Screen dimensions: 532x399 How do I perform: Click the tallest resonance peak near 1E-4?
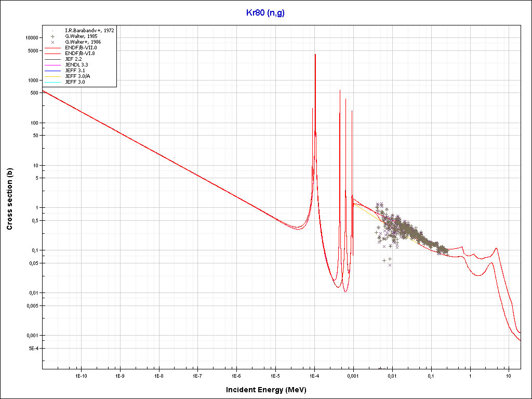(x=315, y=55)
